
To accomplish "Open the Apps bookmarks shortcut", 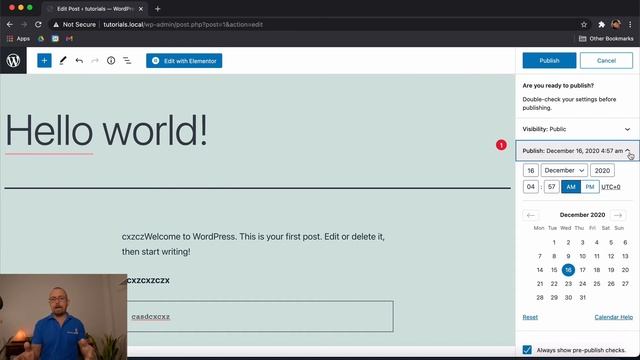I will (x=18, y=38).
